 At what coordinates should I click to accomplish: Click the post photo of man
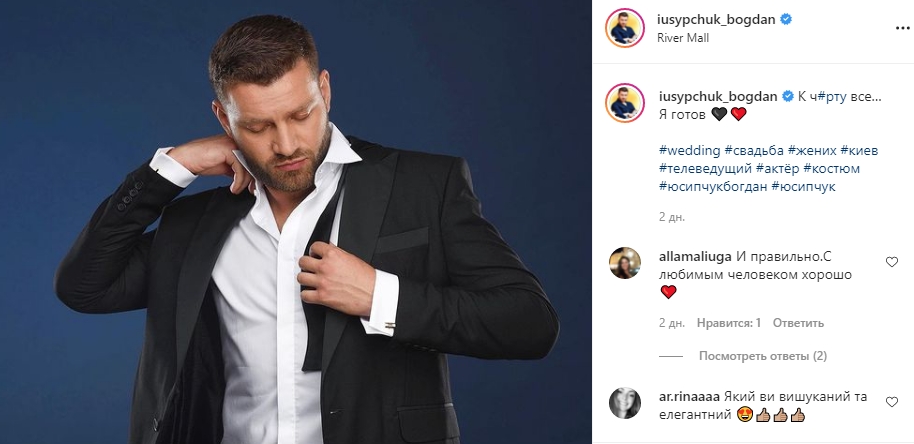point(296,222)
